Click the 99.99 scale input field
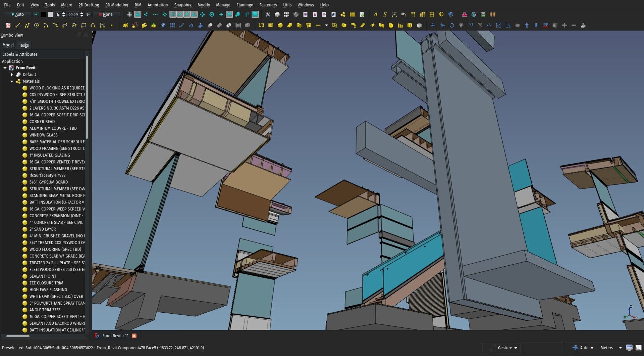This screenshot has height=356, width=644. coord(73,14)
